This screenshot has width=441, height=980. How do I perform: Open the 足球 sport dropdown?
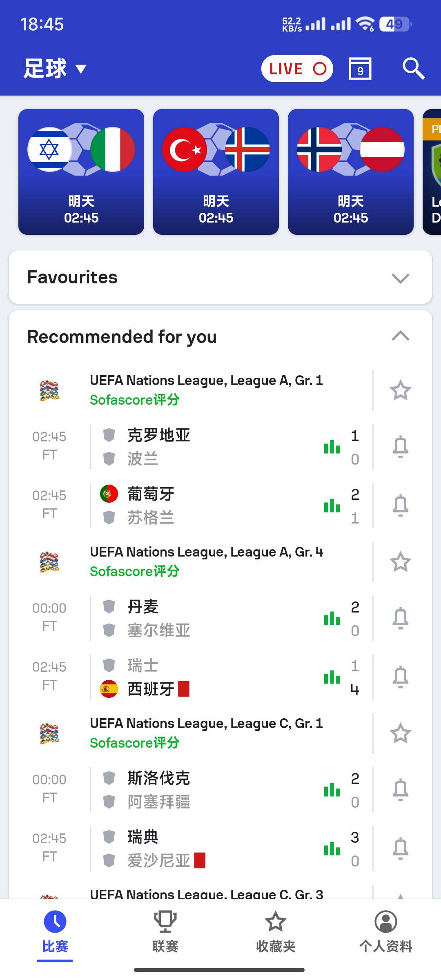point(55,69)
